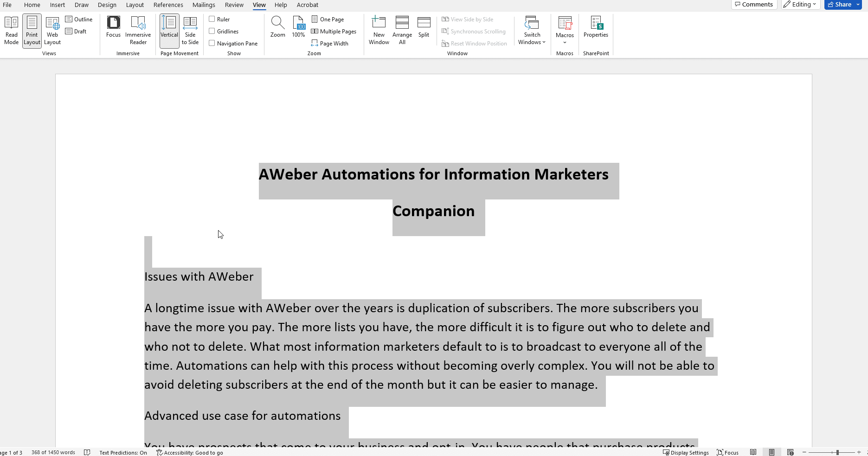Screen dimensions: 868x456
Task: Click the zoom out minus button
Action: (804, 452)
